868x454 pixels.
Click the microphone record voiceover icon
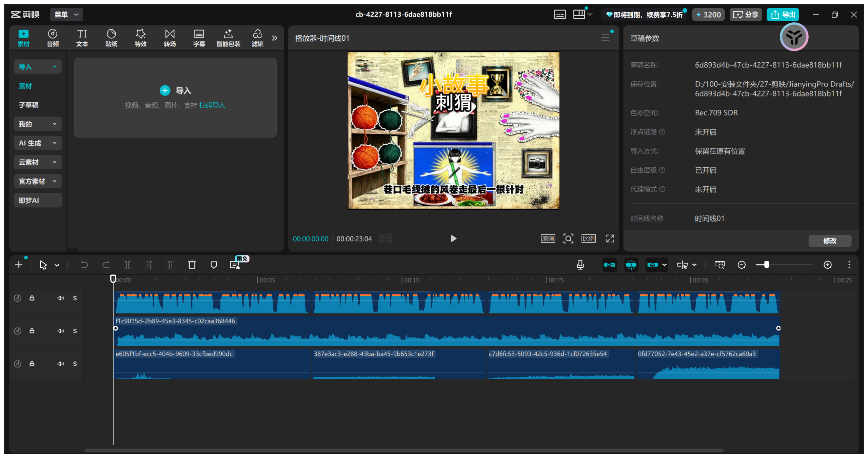pyautogui.click(x=580, y=265)
